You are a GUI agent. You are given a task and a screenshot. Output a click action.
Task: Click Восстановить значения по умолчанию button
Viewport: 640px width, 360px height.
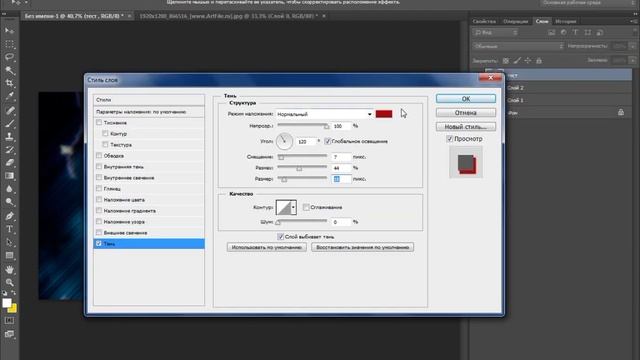click(362, 247)
